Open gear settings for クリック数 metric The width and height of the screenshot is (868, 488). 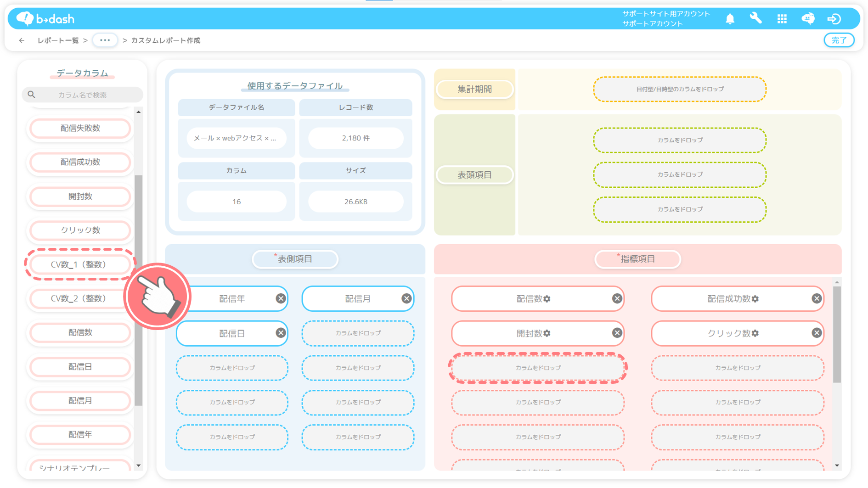pyautogui.click(x=755, y=333)
